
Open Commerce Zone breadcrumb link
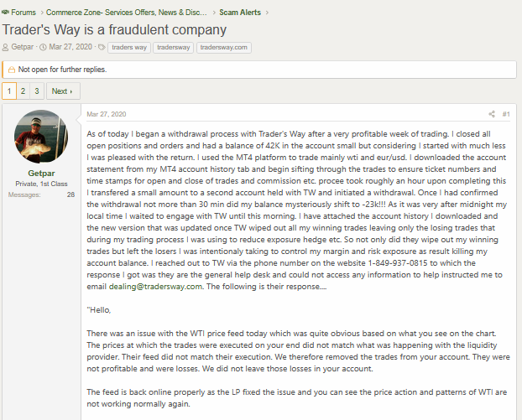[126, 13]
